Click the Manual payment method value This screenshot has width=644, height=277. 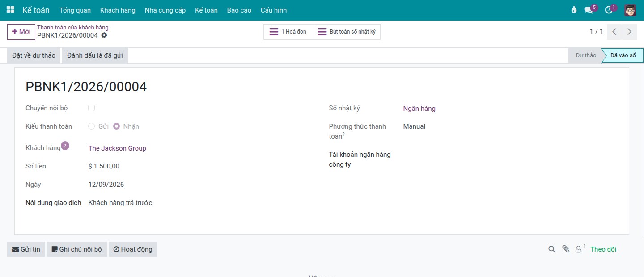click(414, 126)
